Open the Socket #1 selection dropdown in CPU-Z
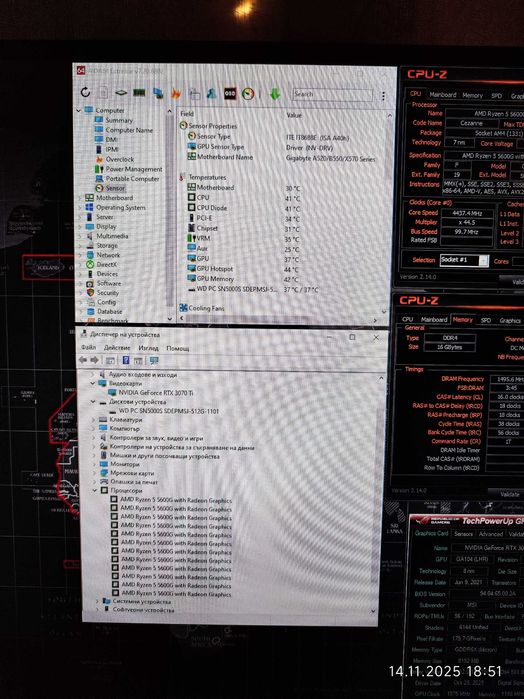The height and width of the screenshot is (699, 524). 464,260
